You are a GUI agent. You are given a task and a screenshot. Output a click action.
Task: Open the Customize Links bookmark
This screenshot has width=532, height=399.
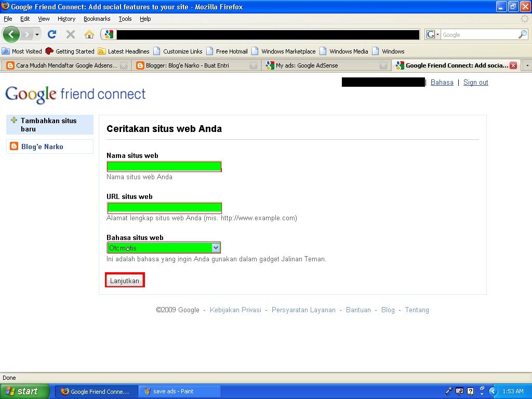click(178, 51)
